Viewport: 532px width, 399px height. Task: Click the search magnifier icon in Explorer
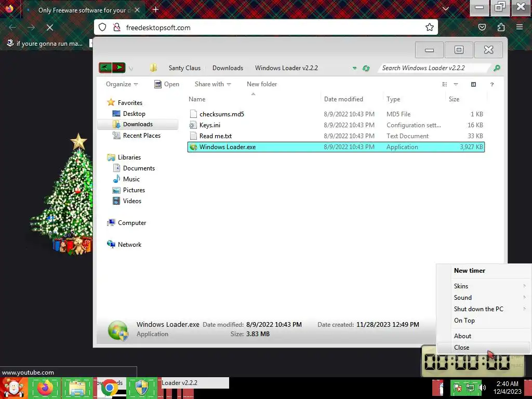[497, 68]
